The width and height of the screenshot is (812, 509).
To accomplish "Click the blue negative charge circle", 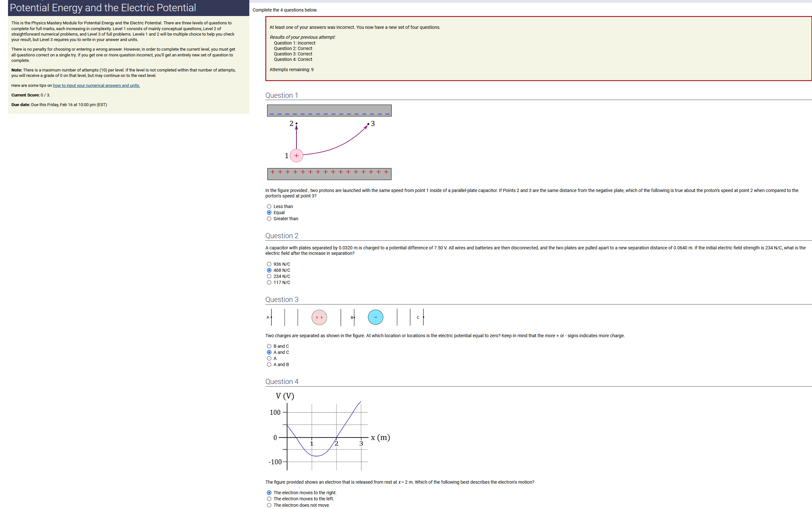I will tap(375, 317).
